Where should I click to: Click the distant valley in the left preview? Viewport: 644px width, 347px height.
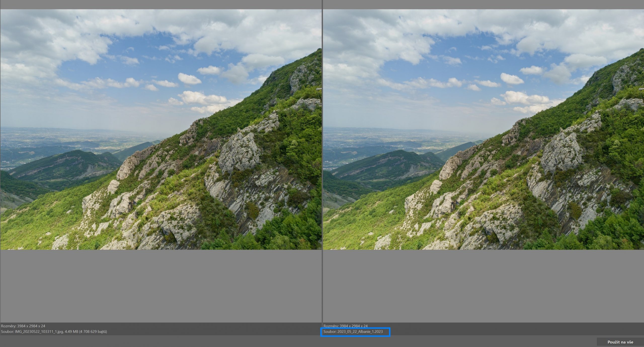[63, 138]
